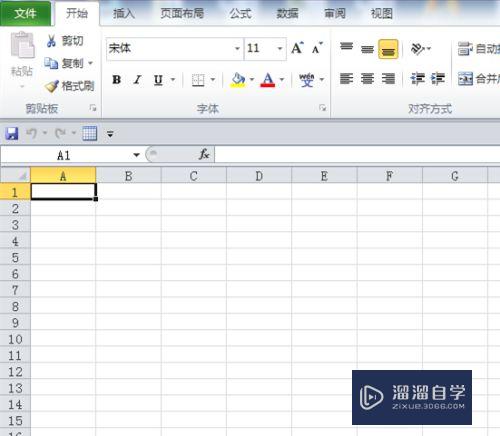Toggle the bottom vertical alignment button

coord(388,49)
